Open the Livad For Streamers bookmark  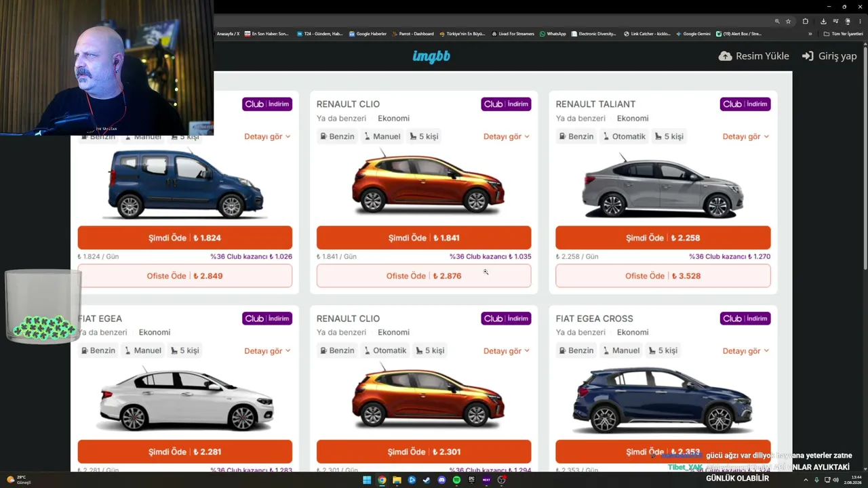click(x=513, y=34)
